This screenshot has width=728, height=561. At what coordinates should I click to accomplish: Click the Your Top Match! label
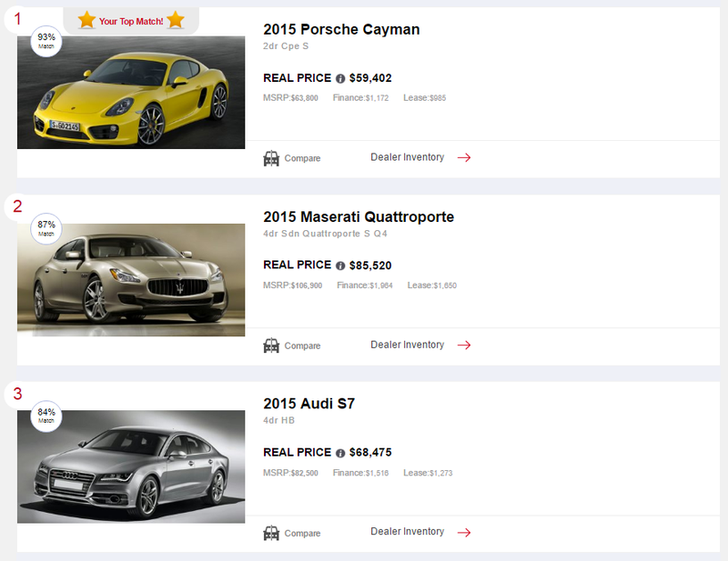pos(131,21)
